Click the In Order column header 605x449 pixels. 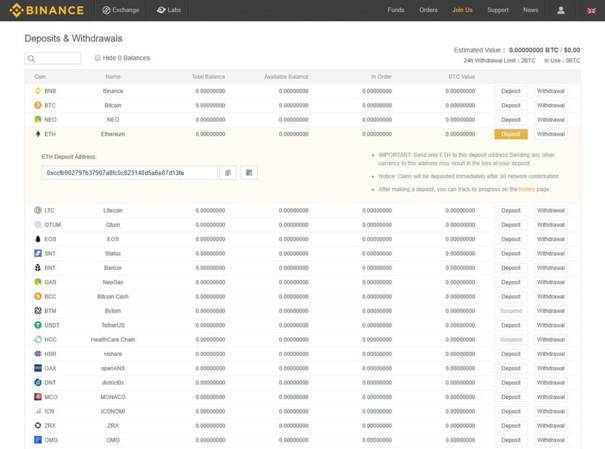[381, 77]
